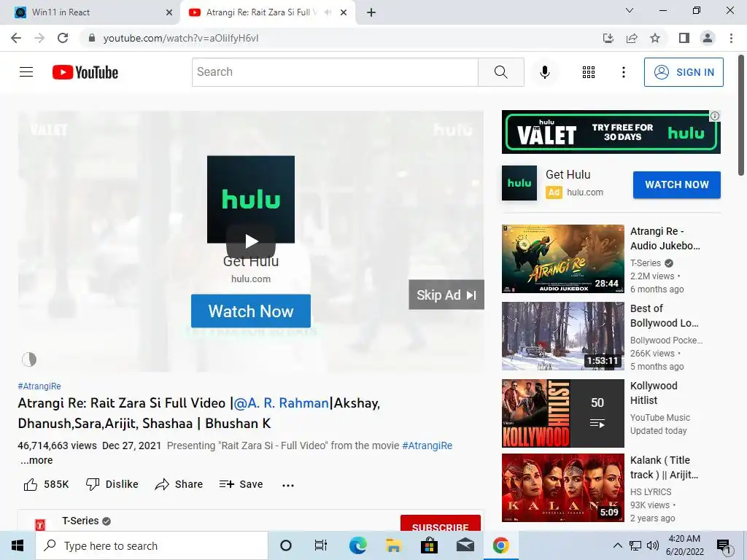Image resolution: width=747 pixels, height=560 pixels.
Task: Close the Atrangi Re YouTube tab
Action: pos(344,13)
